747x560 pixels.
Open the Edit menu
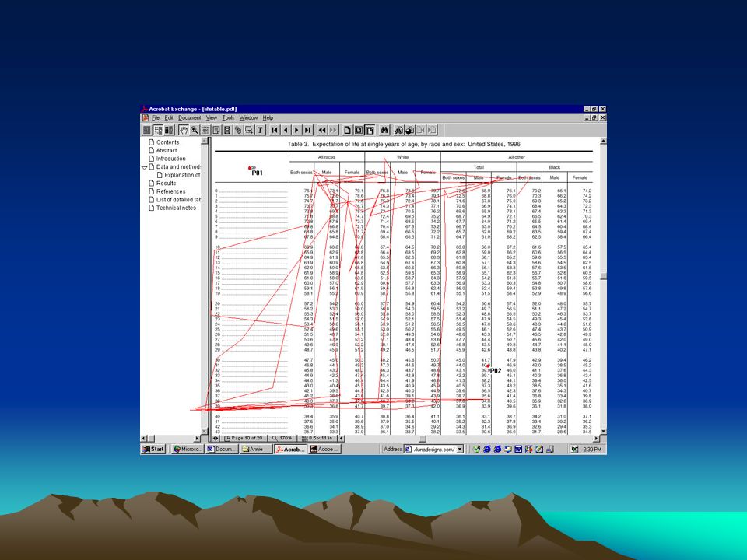169,117
